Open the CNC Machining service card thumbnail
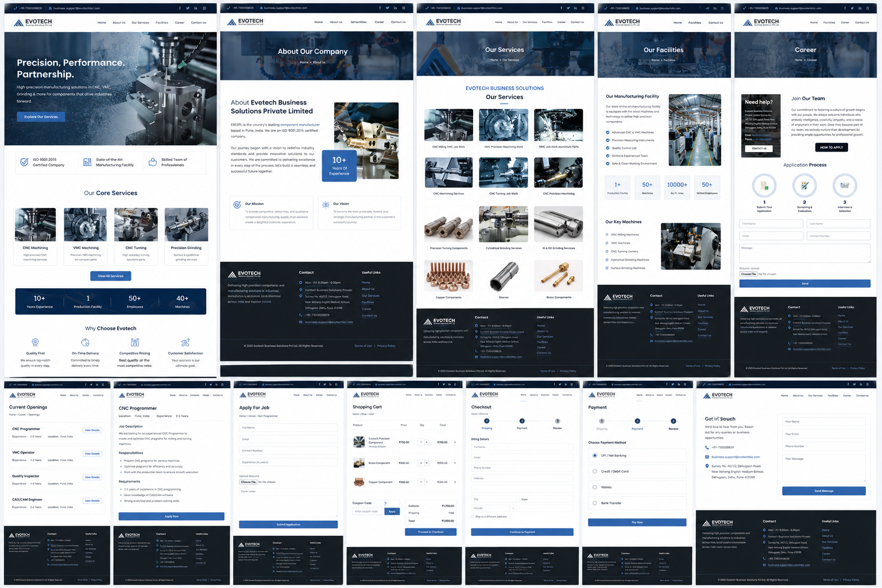This screenshot has height=588, width=882. 35,225
